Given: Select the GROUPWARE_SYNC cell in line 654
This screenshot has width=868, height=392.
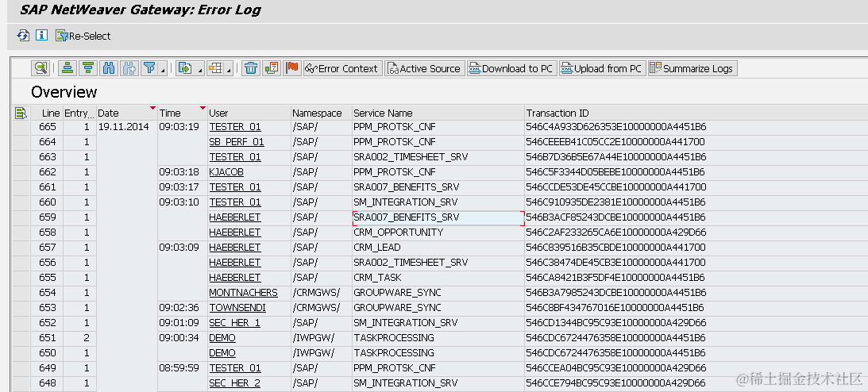Looking at the screenshot, I should tap(438, 293).
